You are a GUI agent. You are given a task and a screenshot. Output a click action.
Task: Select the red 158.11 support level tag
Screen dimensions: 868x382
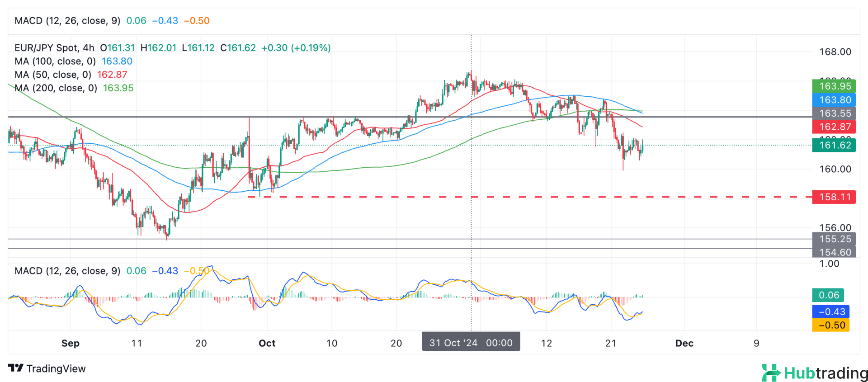[834, 197]
